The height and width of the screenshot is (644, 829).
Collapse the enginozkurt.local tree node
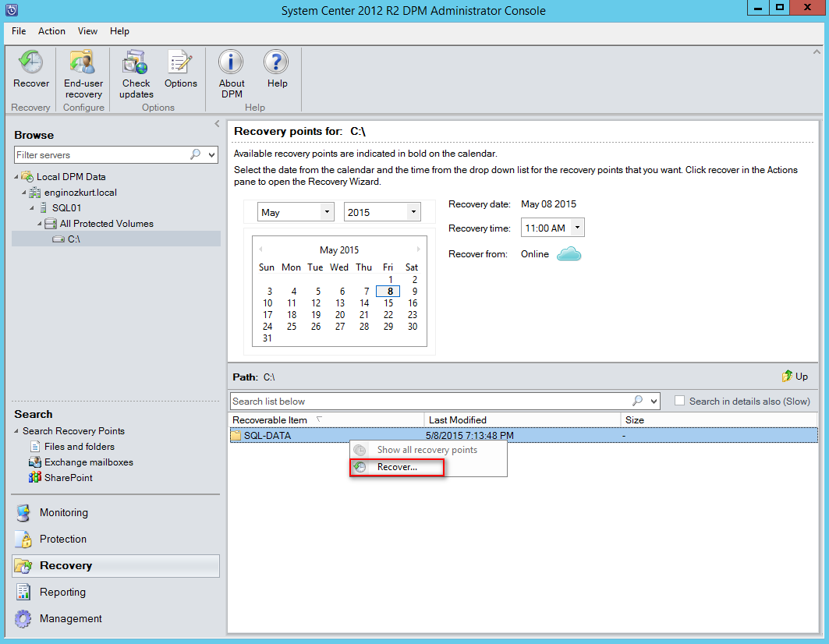[24, 193]
